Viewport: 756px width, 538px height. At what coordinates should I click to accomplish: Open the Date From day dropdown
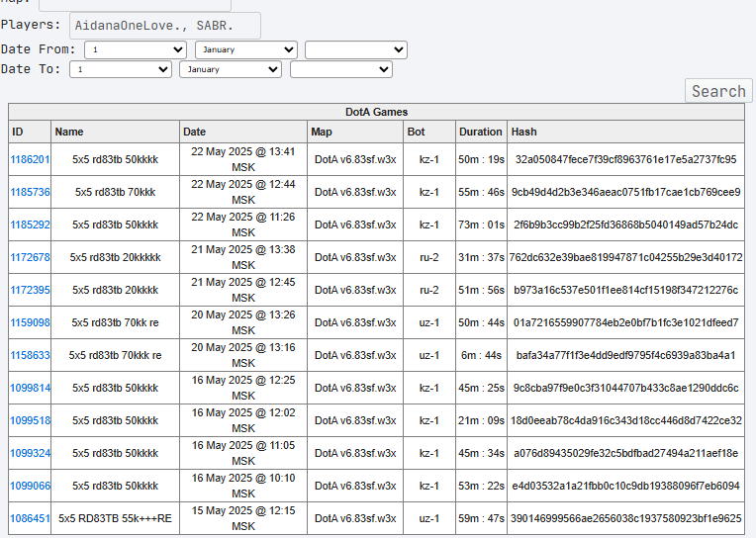136,49
